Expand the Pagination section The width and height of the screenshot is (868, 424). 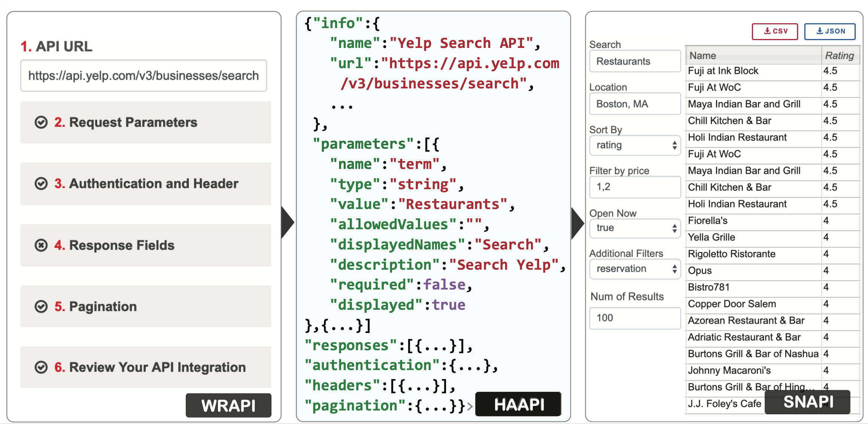146,306
